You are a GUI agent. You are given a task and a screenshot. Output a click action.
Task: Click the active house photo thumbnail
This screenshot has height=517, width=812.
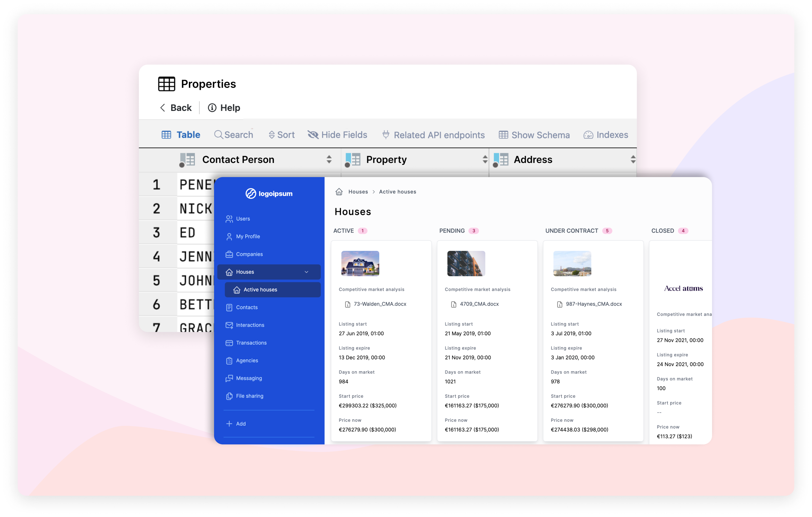point(360,264)
